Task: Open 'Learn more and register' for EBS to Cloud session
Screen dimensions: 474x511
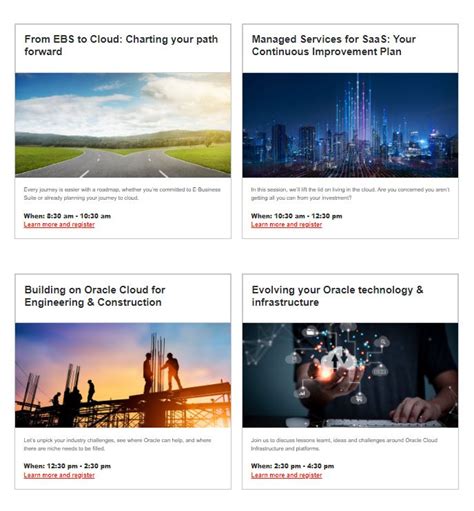Action: (59, 225)
